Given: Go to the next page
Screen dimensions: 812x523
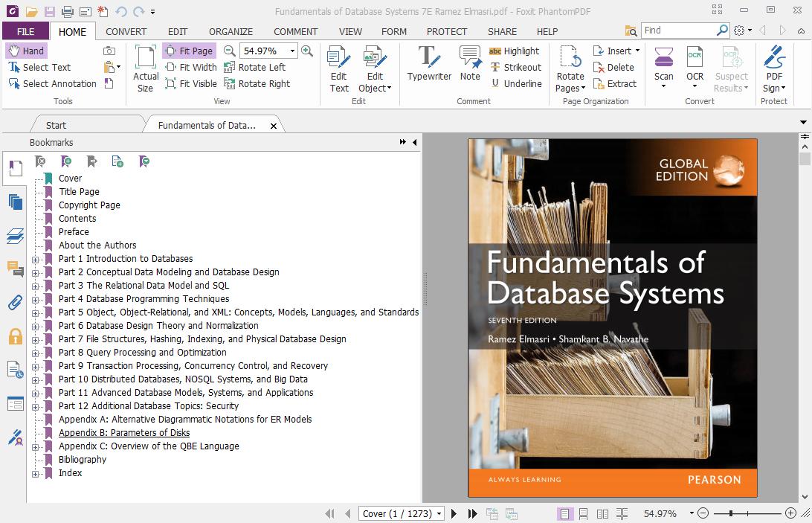Looking at the screenshot, I should (454, 513).
